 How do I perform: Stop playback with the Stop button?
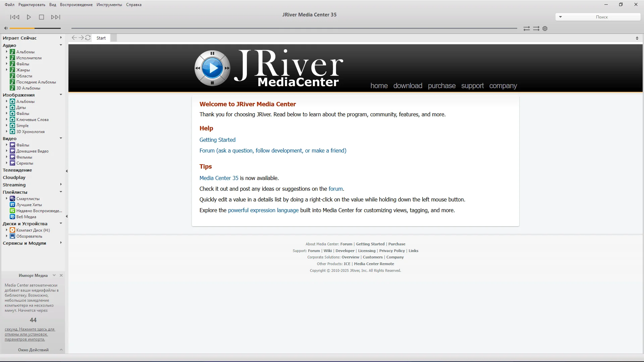(x=42, y=17)
